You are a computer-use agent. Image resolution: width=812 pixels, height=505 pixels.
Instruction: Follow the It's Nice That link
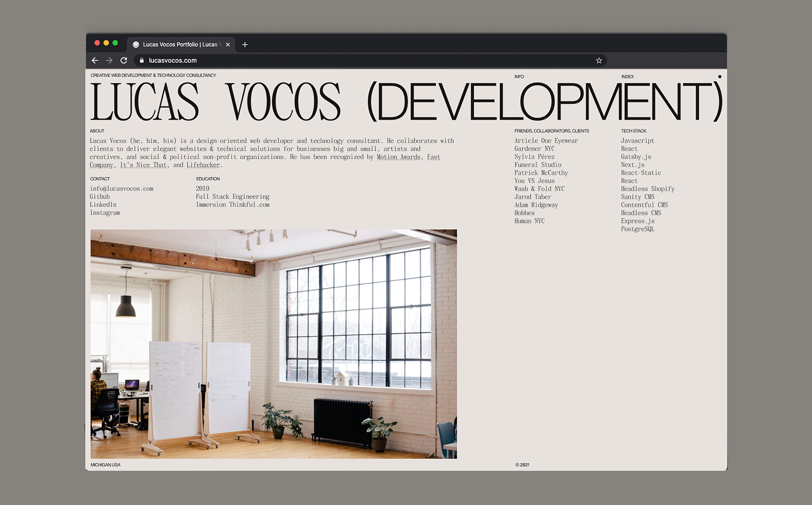pos(143,165)
